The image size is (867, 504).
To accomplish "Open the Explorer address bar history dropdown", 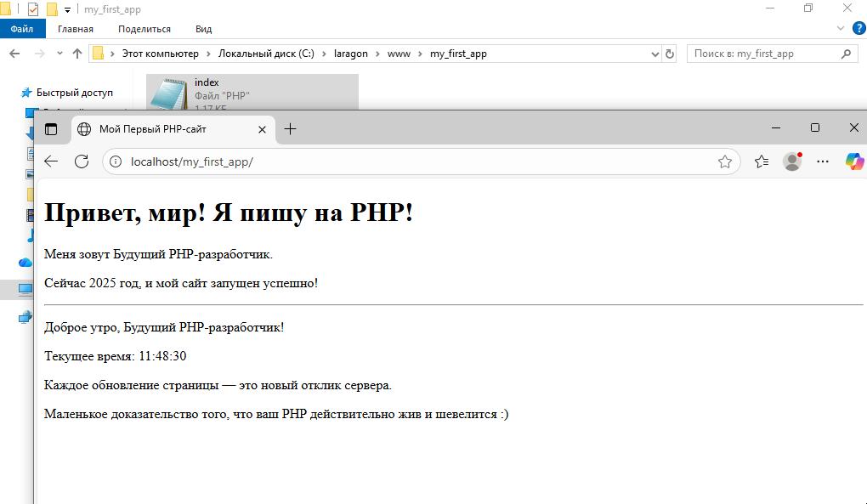I will pos(653,53).
